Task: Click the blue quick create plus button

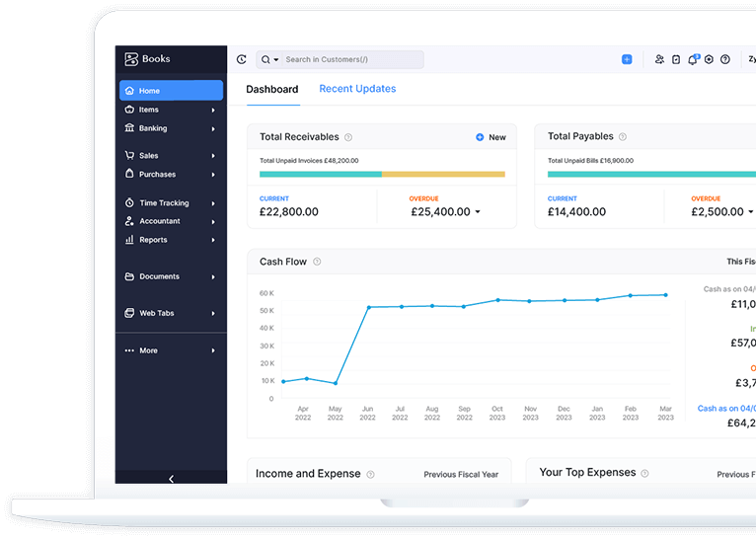Action: [627, 60]
